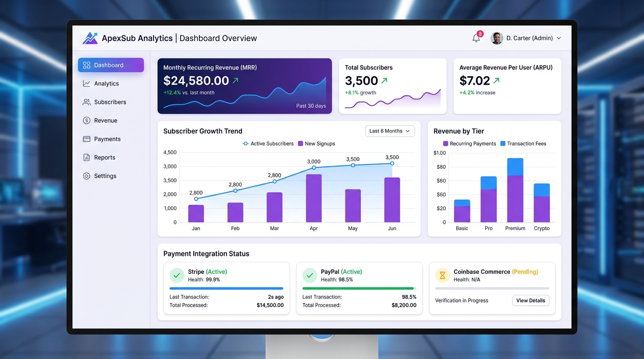Click the Settings gear icon
This screenshot has width=644, height=359.
point(87,176)
